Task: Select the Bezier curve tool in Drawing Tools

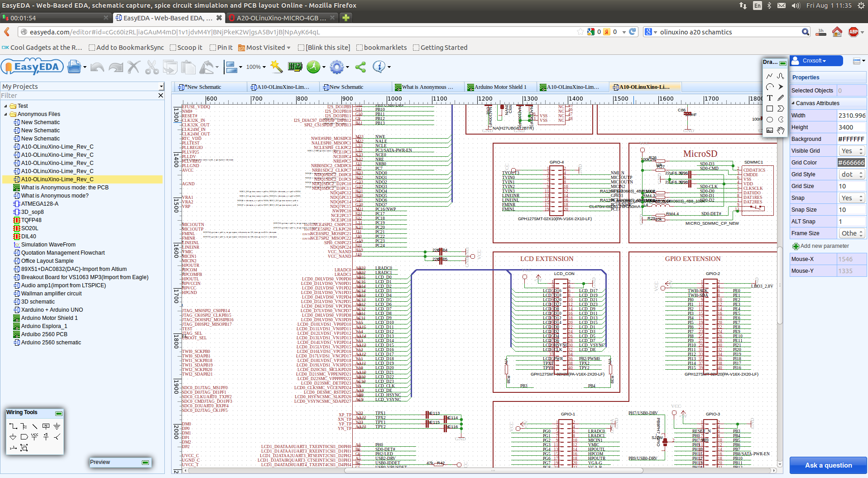Action: (781, 76)
